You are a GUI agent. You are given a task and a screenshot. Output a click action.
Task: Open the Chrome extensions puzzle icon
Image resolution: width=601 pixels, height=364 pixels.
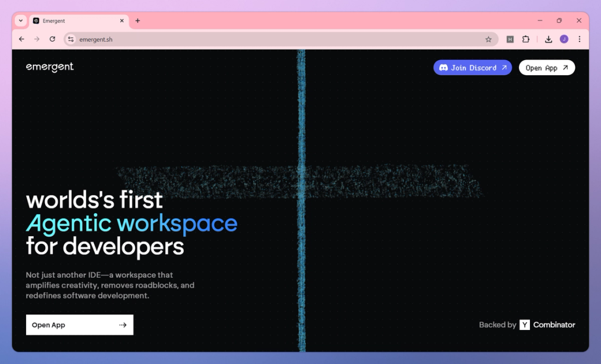point(526,39)
